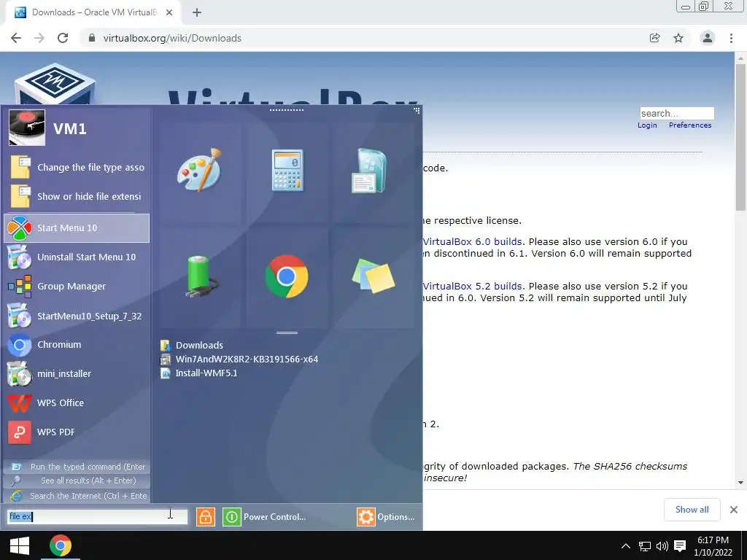Open the Downloads folder shortcut
The height and width of the screenshot is (560, 747).
[192, 345]
